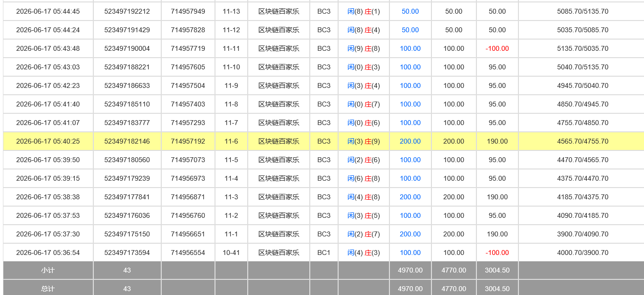The image size is (644, 295).
Task: Click timestamp 2026-06-17 05:36:54
Action: [x=48, y=253]
